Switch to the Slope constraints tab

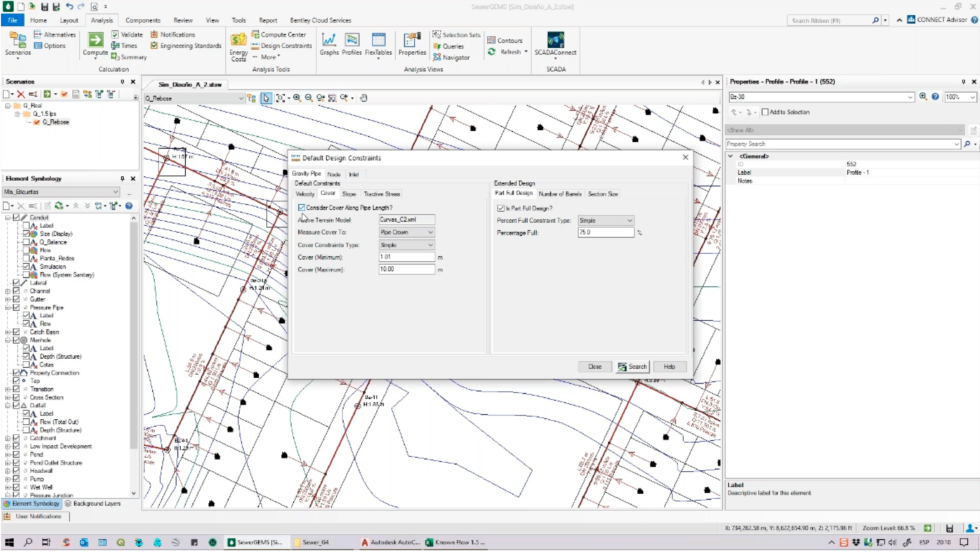(349, 194)
